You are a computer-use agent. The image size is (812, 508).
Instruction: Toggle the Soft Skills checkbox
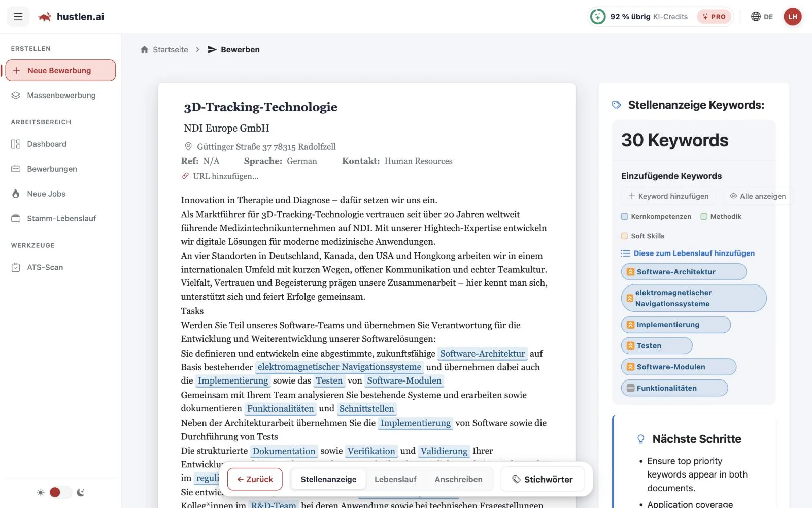(x=625, y=236)
